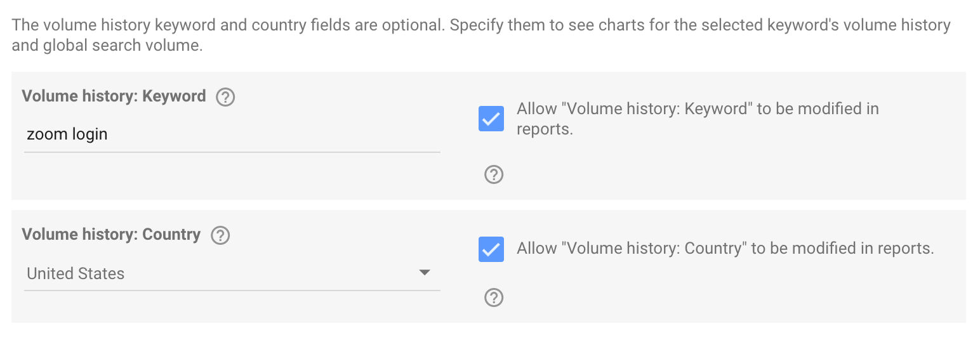
Task: Uncheck Allow Volume history: Country to be modified
Action: click(x=491, y=249)
